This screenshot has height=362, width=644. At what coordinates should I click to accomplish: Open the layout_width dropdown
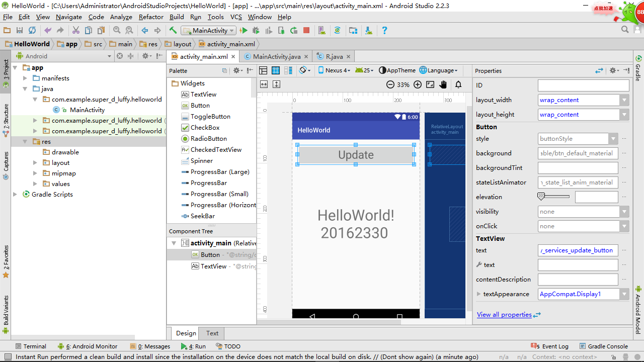click(x=624, y=100)
